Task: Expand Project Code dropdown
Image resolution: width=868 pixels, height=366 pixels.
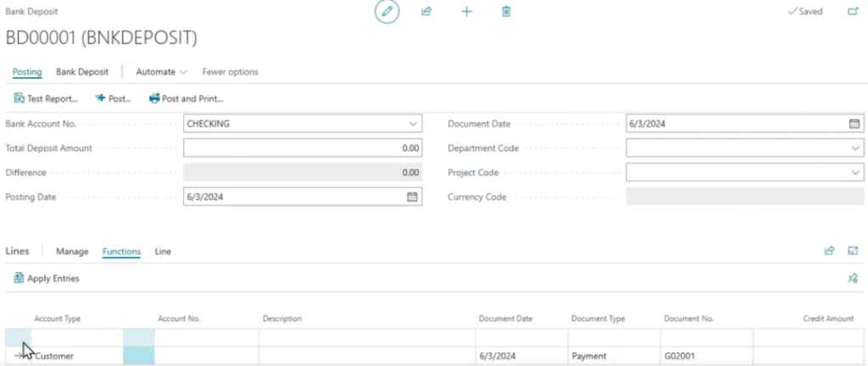Action: 854,173
